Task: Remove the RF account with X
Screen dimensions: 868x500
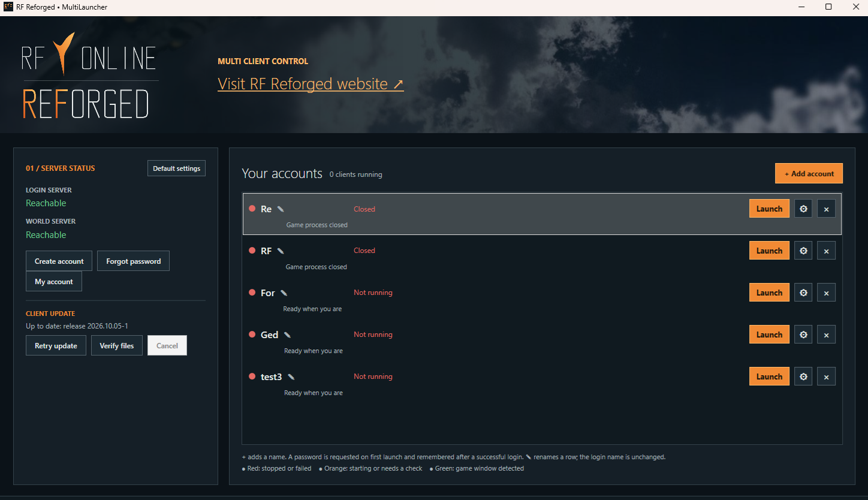Action: [826, 251]
